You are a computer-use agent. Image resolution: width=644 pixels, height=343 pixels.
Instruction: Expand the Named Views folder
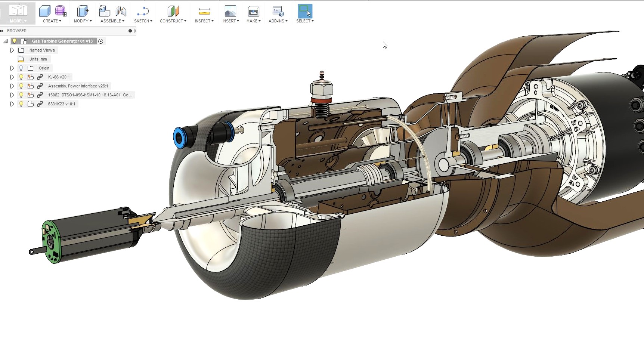(12, 50)
